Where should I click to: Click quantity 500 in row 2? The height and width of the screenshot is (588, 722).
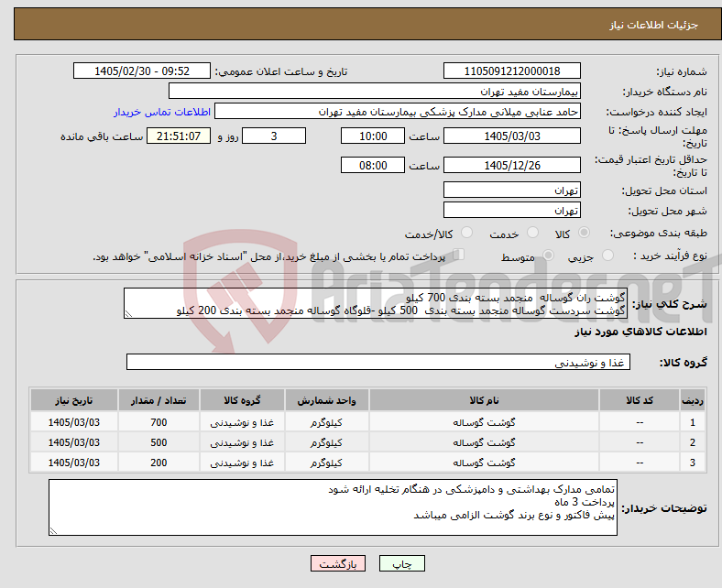[x=159, y=442]
